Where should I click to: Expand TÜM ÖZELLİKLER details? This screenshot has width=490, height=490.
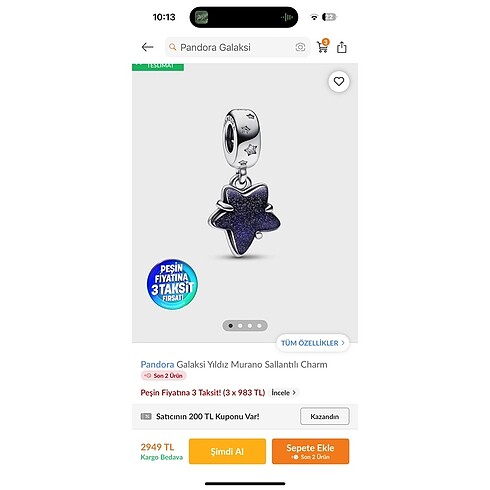tap(313, 343)
